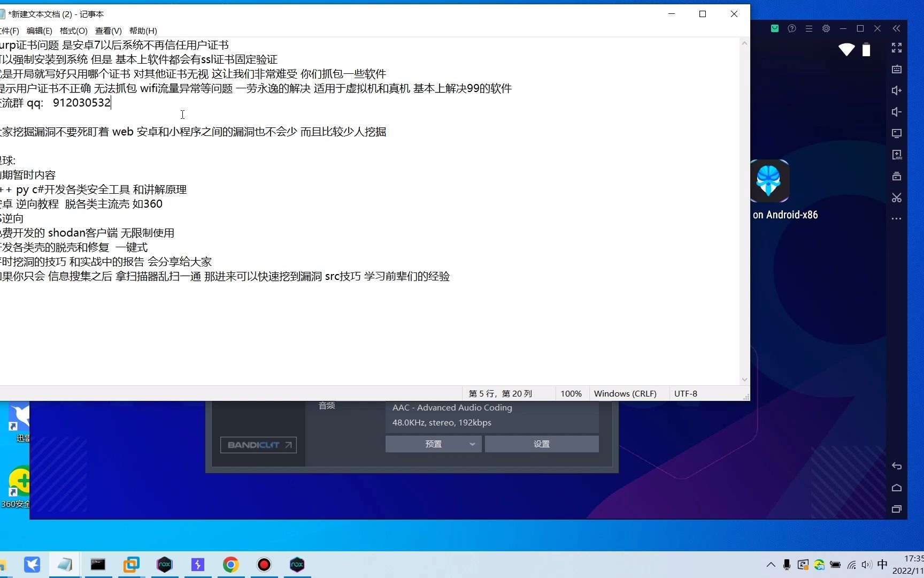Open the second Nox taskbar icon

(297, 564)
